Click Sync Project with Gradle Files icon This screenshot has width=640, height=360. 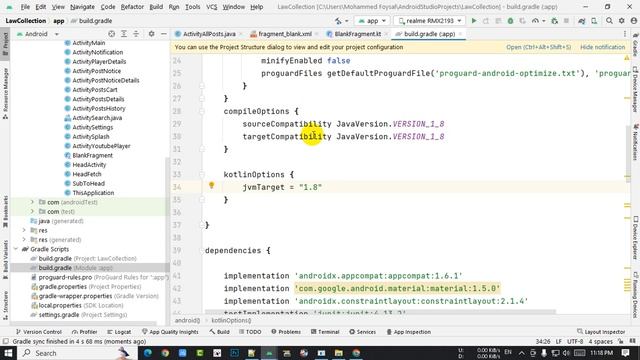click(582, 21)
